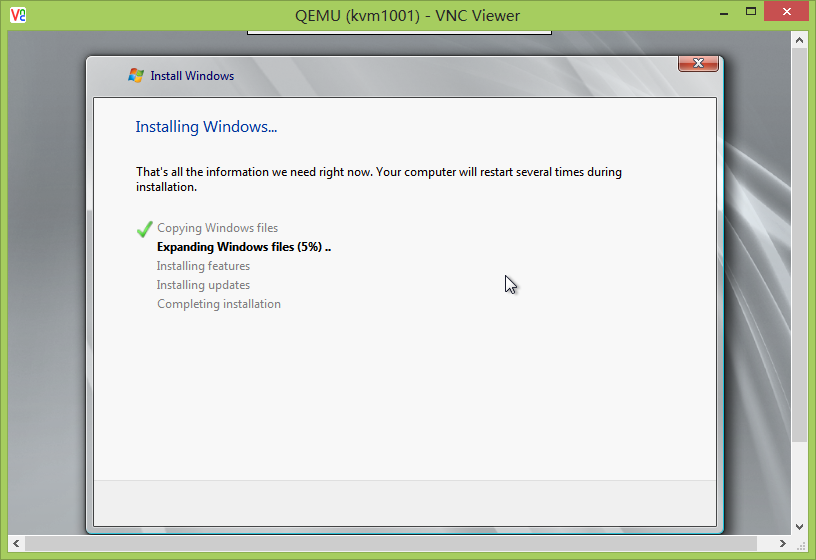Click the 'That's all the information' paragraph
816x560 pixels.
379,179
